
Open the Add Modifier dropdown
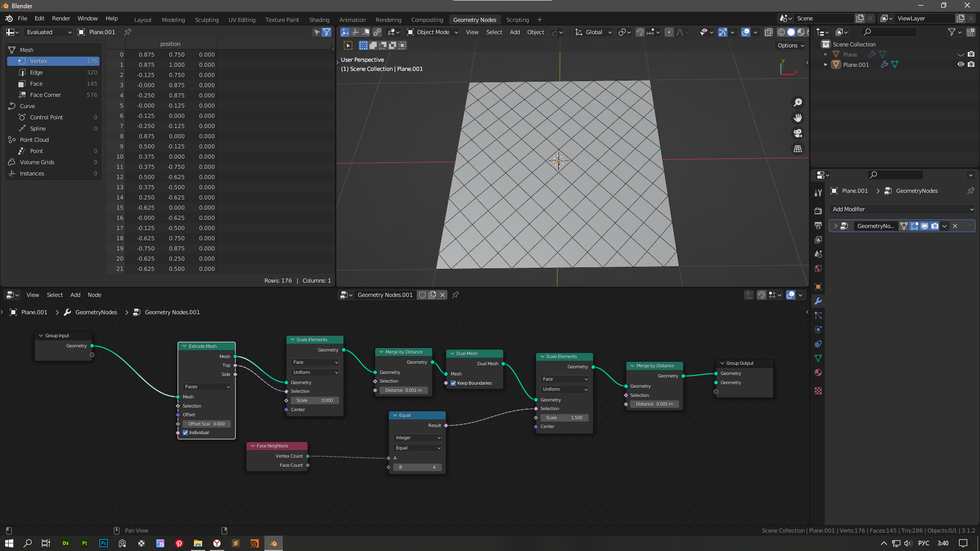[x=902, y=209]
